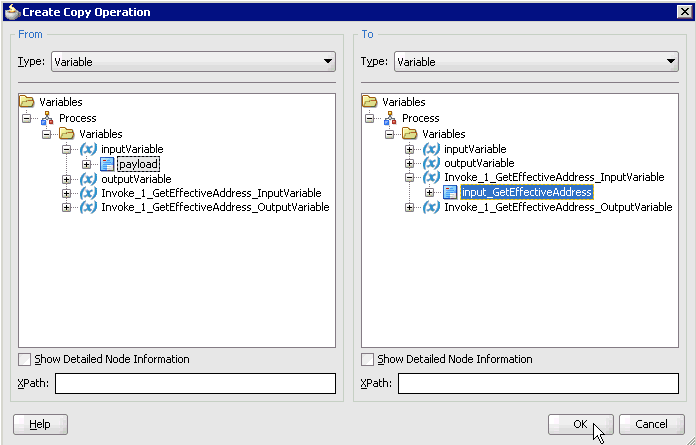Expand the payload node
Image resolution: width=696 pixels, height=445 pixels.
coord(86,165)
